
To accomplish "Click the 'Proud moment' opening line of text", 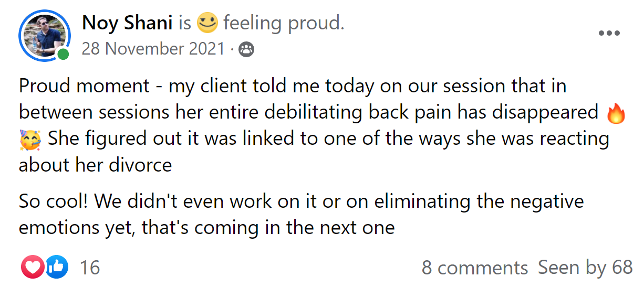I will pyautogui.click(x=293, y=86).
